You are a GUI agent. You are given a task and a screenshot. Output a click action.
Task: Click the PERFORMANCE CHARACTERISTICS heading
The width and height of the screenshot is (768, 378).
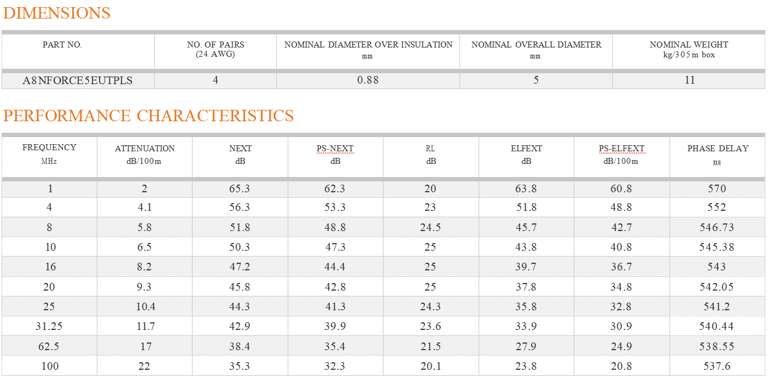click(148, 116)
